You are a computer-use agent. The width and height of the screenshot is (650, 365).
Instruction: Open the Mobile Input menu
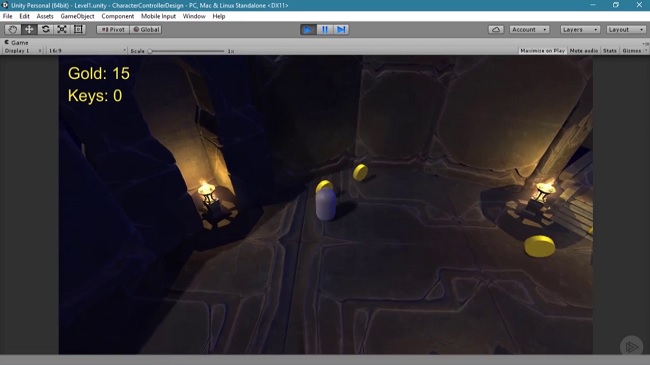coord(158,16)
